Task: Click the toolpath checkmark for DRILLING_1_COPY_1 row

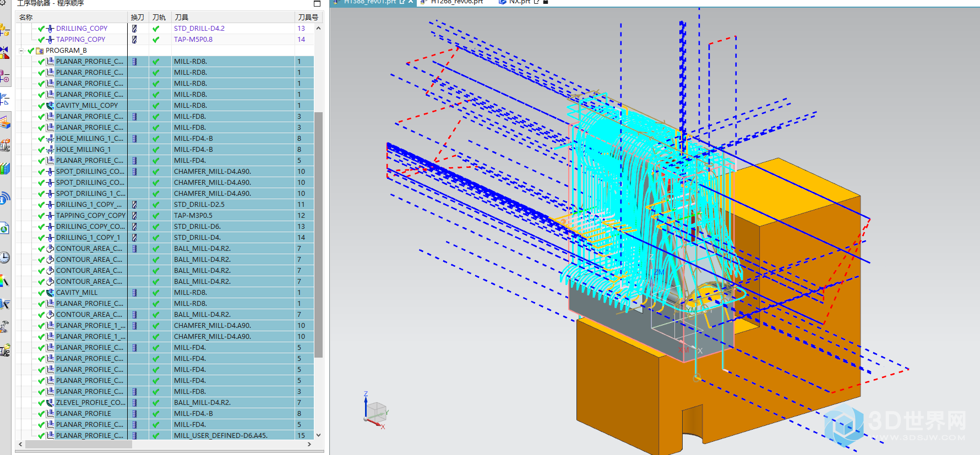Action: [x=156, y=237]
